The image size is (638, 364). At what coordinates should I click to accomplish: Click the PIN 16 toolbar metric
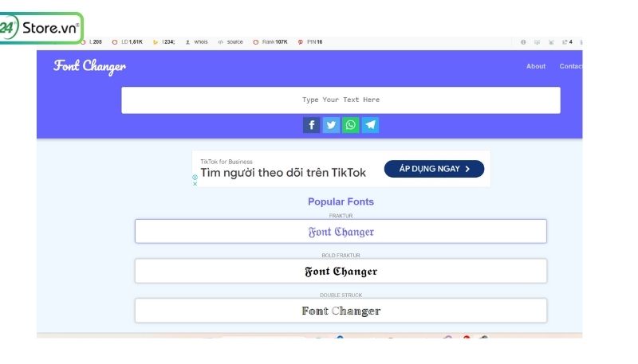tap(310, 42)
